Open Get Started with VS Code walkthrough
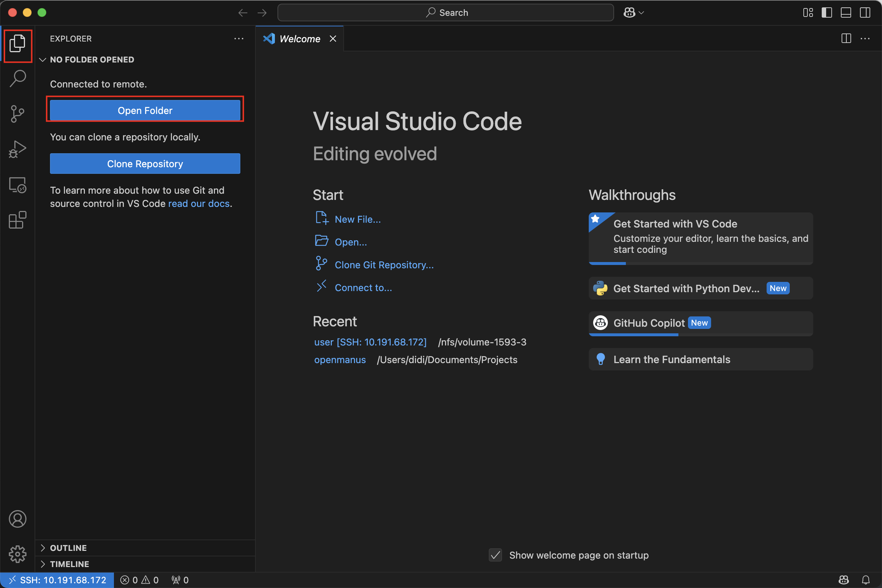This screenshot has height=588, width=882. coord(701,239)
